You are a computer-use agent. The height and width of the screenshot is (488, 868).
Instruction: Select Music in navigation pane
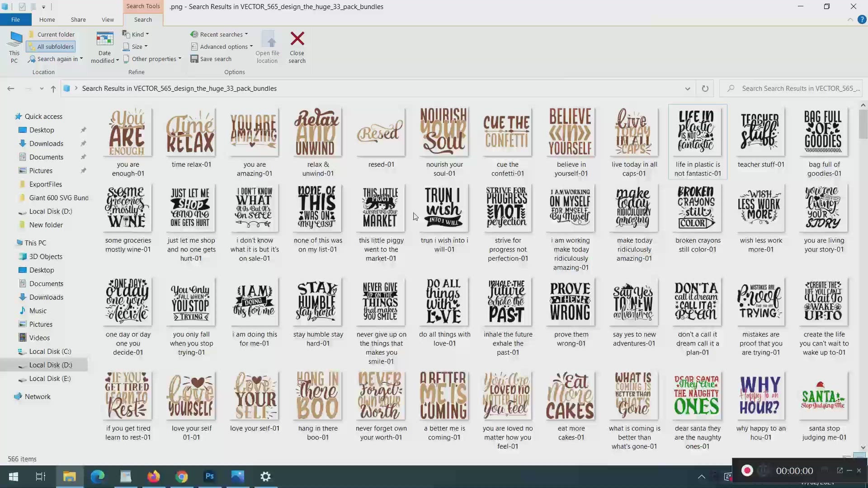(38, 310)
